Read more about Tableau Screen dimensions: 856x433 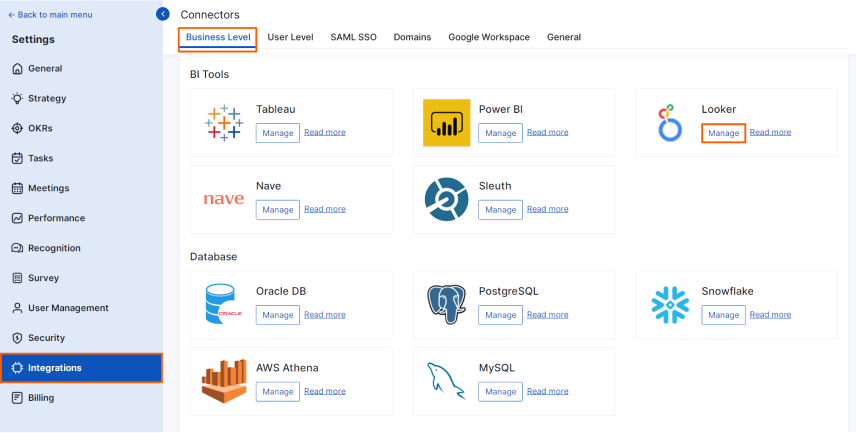325,132
